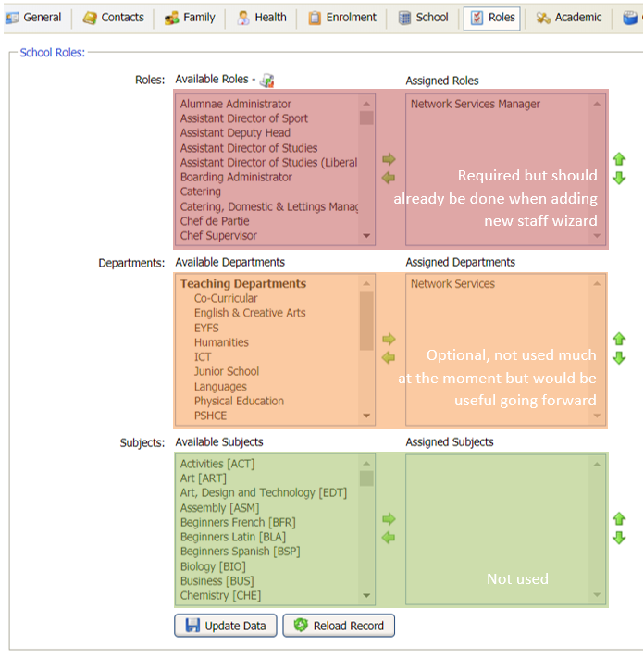644x658 pixels.
Task: Open the Enrolment tab
Action: (x=341, y=18)
